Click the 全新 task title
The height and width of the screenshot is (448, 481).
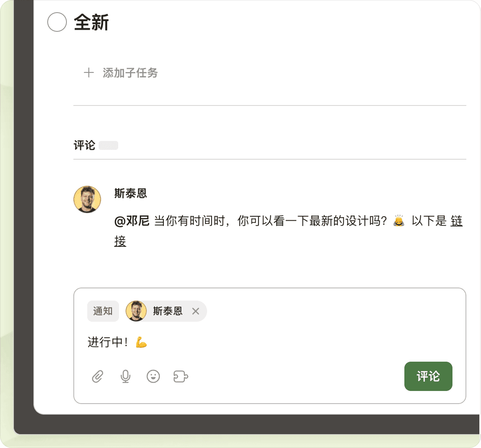tap(91, 22)
